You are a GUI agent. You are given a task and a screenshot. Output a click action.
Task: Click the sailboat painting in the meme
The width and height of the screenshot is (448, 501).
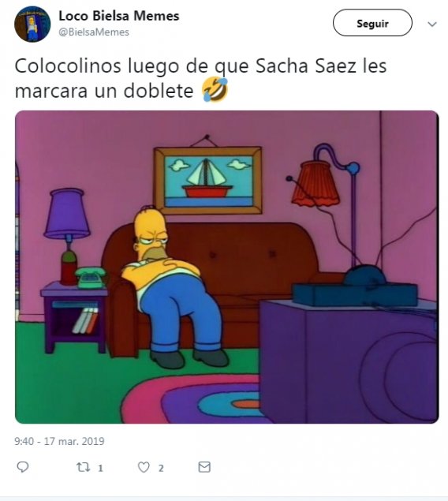click(x=208, y=181)
